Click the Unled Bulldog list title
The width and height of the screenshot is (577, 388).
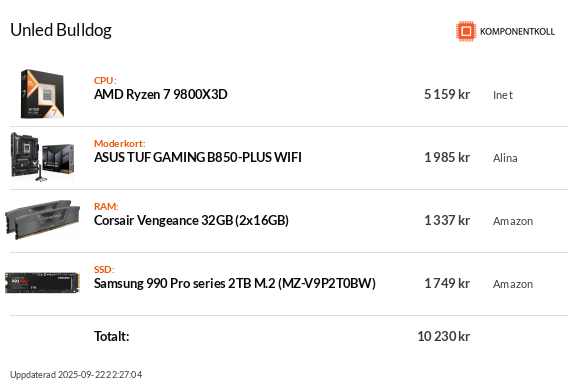61,30
